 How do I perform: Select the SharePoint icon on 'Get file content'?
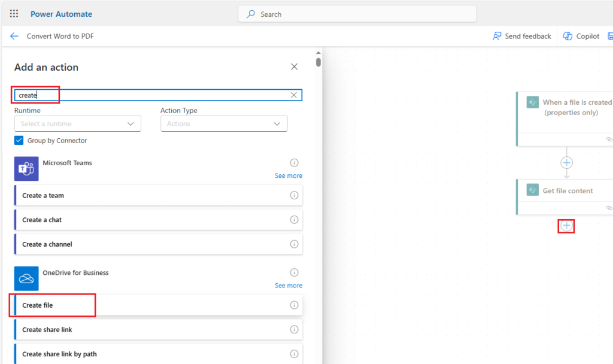click(532, 190)
